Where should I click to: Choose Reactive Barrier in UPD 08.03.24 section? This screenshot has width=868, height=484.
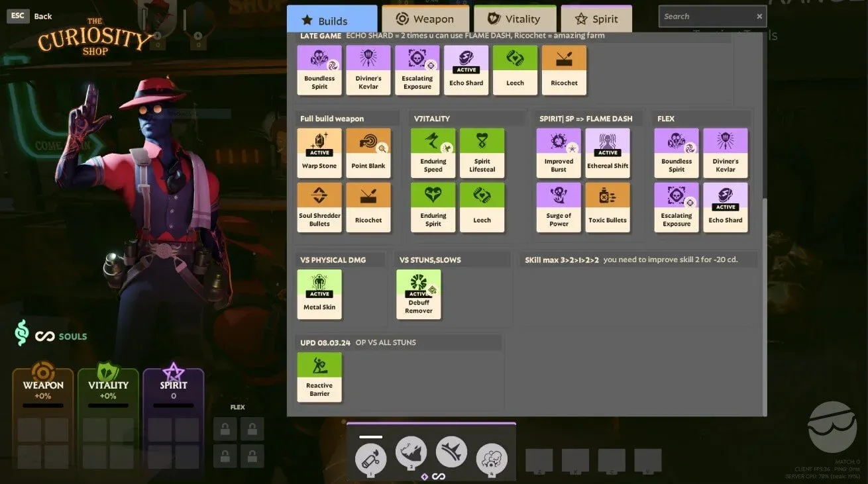click(319, 376)
